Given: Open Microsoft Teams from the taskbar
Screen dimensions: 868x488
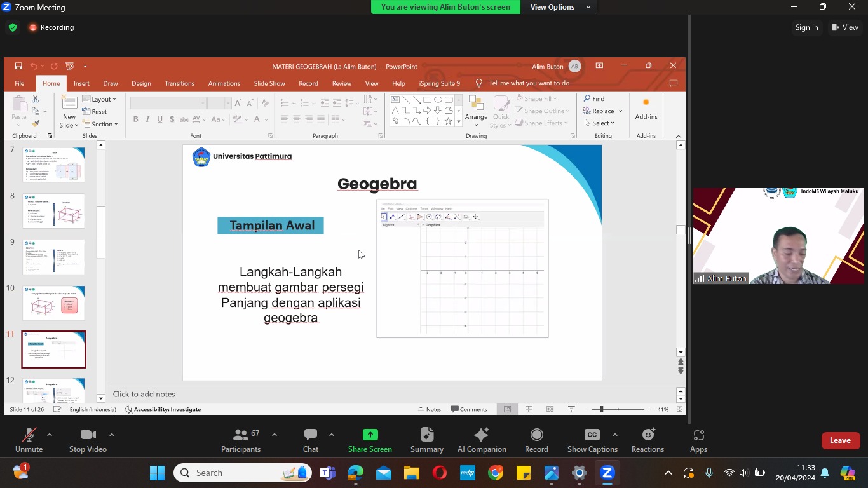Looking at the screenshot, I should pyautogui.click(x=328, y=473).
